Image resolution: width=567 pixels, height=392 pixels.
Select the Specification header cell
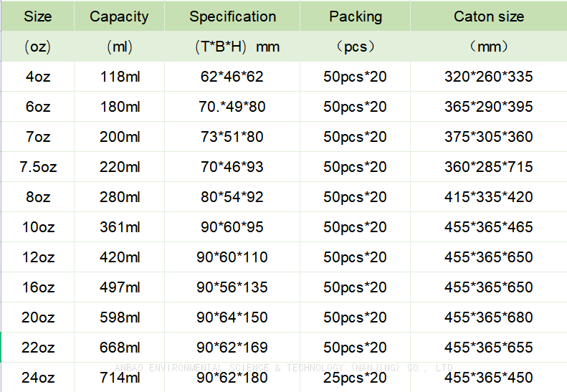point(232,16)
